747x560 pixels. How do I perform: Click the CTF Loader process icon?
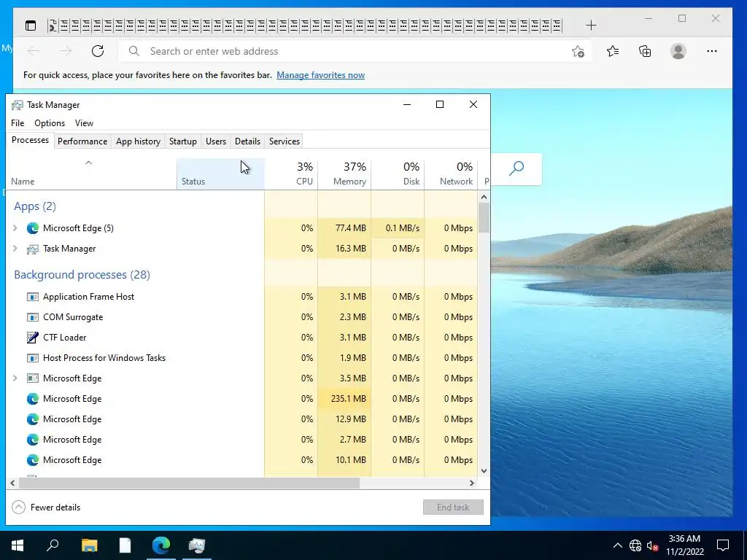coord(32,338)
